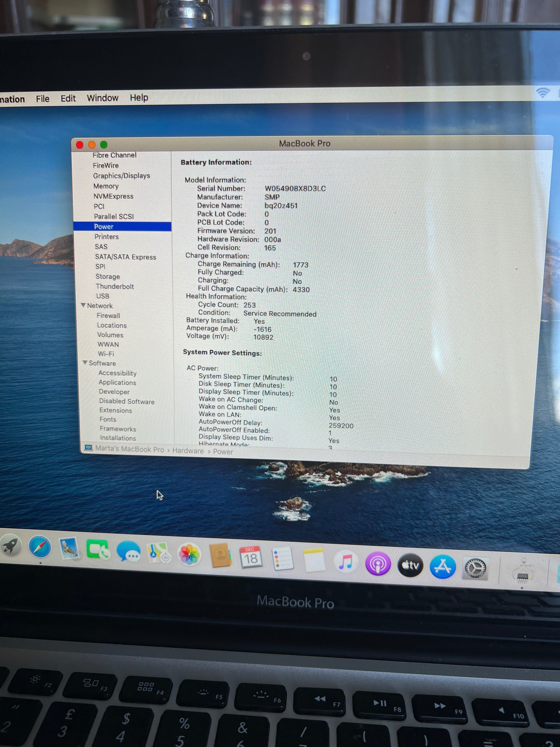The width and height of the screenshot is (560, 747).
Task: Collapse the Network section in the sidebar
Action: 83,305
